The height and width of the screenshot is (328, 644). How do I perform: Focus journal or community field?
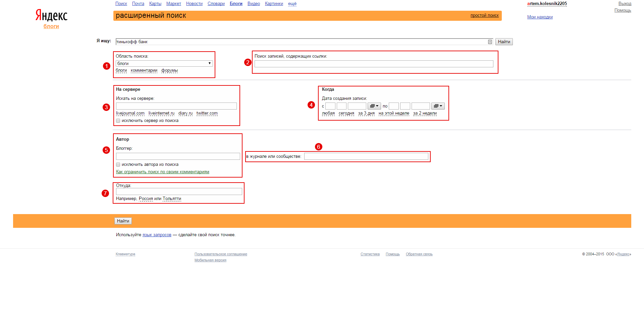(x=366, y=156)
